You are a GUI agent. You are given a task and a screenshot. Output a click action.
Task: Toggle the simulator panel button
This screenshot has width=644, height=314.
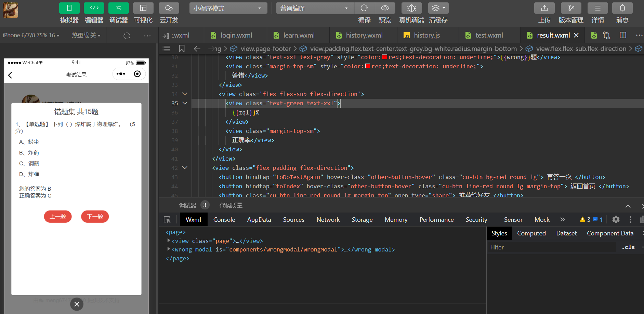click(x=69, y=8)
